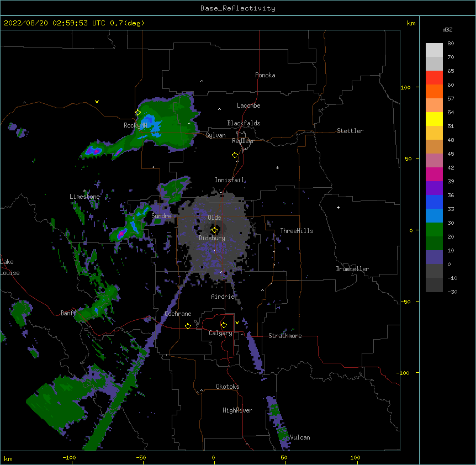This screenshot has width=476, height=465.
Task: Click the Calgary label
Action: click(220, 333)
